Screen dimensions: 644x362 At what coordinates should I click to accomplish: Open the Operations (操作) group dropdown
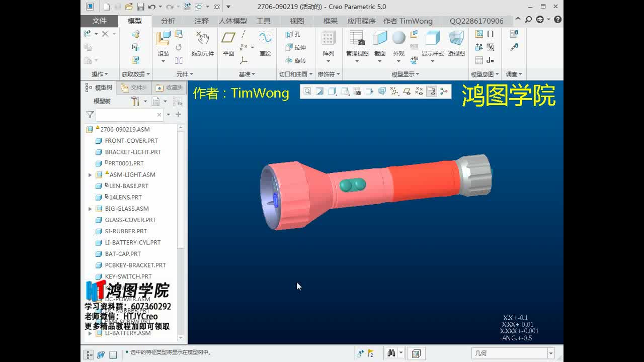pos(100,74)
